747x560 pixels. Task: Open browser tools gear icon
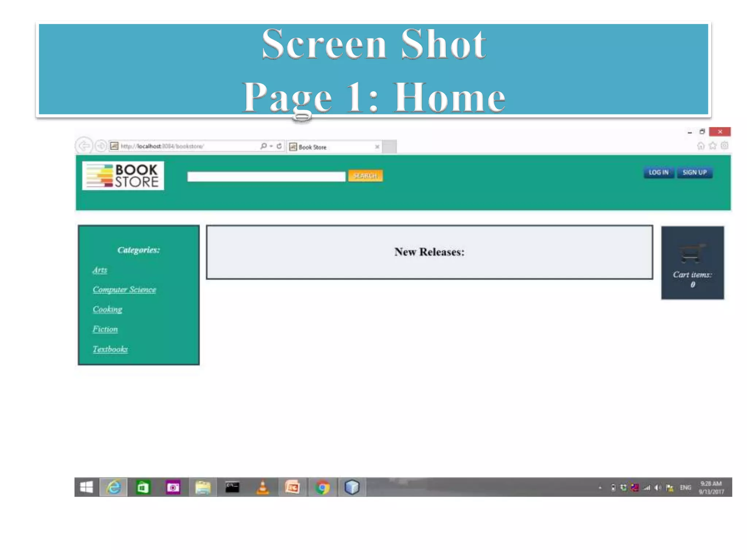click(x=724, y=146)
